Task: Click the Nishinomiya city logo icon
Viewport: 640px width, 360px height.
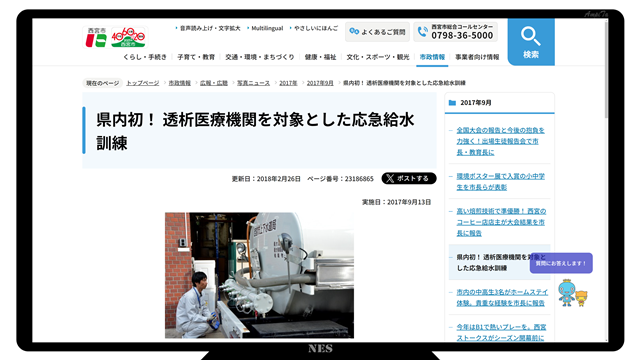Action: (96, 37)
